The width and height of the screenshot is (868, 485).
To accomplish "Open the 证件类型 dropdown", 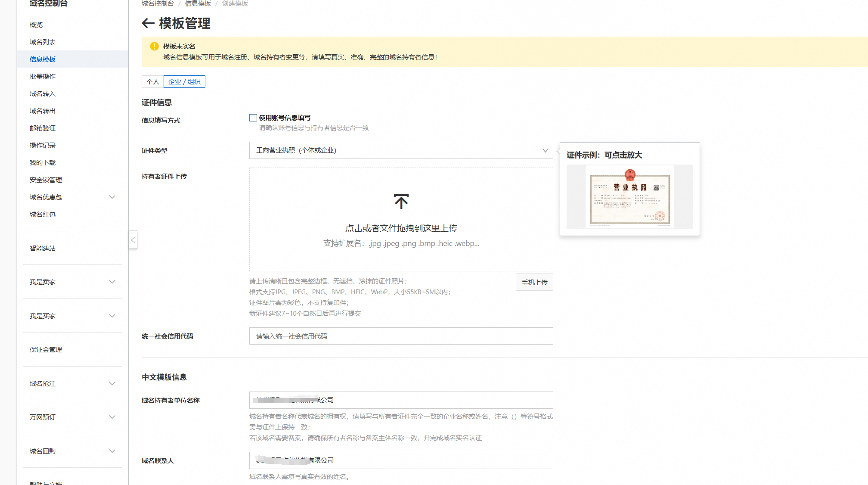I will (x=401, y=150).
